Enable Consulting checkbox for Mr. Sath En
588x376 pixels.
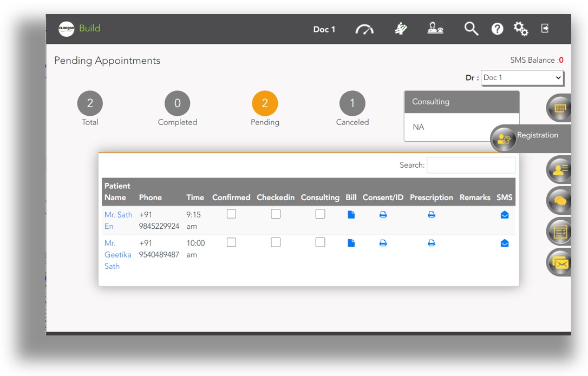[320, 214]
